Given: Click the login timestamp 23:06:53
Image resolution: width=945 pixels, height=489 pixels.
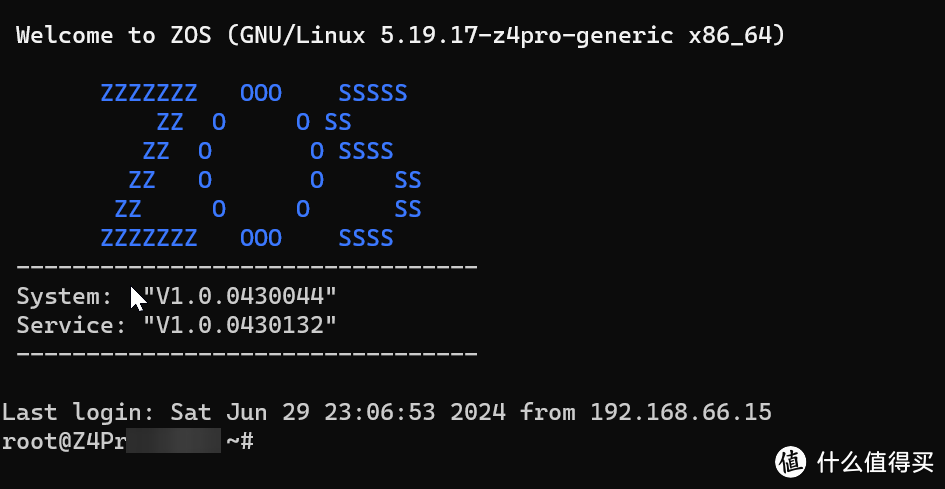Looking at the screenshot, I should 385,412.
